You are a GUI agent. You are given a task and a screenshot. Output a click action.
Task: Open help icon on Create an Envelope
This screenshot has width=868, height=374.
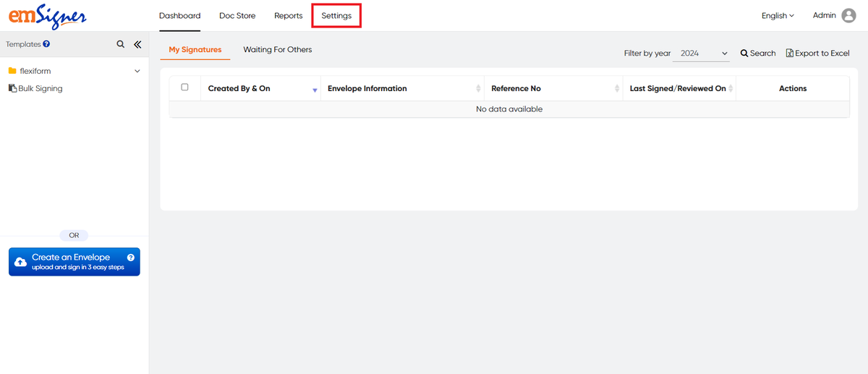point(130,258)
